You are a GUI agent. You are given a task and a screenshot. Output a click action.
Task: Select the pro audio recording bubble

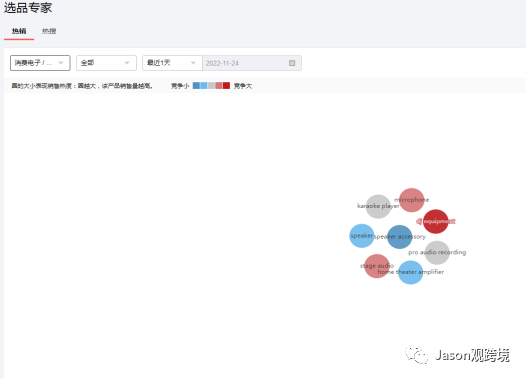point(437,253)
